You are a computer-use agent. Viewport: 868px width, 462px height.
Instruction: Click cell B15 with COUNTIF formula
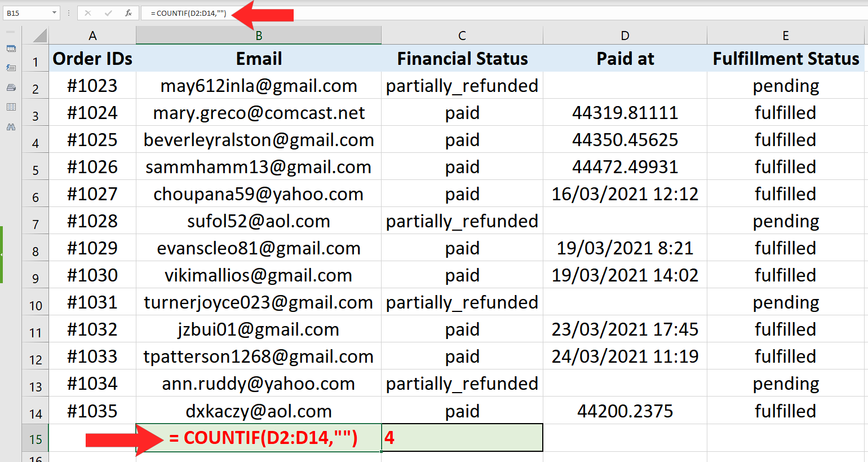pyautogui.click(x=258, y=438)
